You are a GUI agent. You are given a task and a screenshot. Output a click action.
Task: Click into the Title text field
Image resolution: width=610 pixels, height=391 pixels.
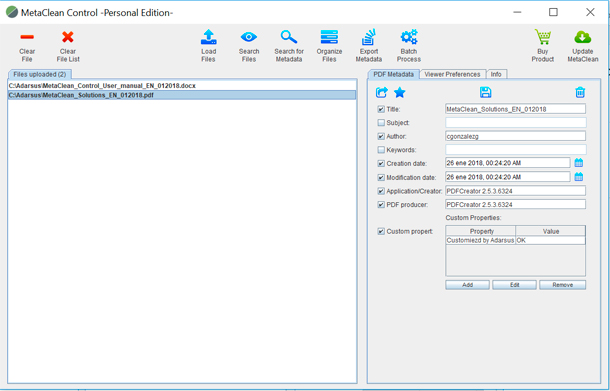[515, 109]
